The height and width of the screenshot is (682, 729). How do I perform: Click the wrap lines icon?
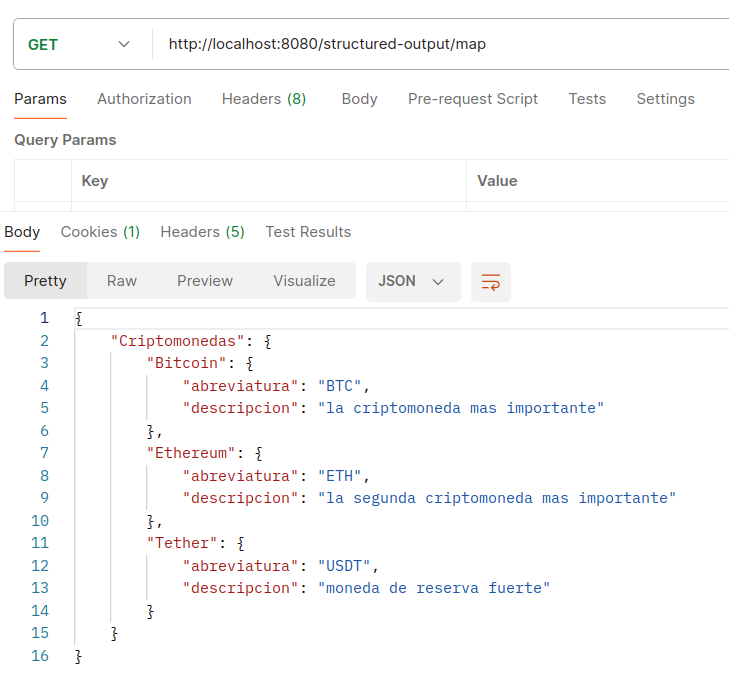click(x=490, y=282)
